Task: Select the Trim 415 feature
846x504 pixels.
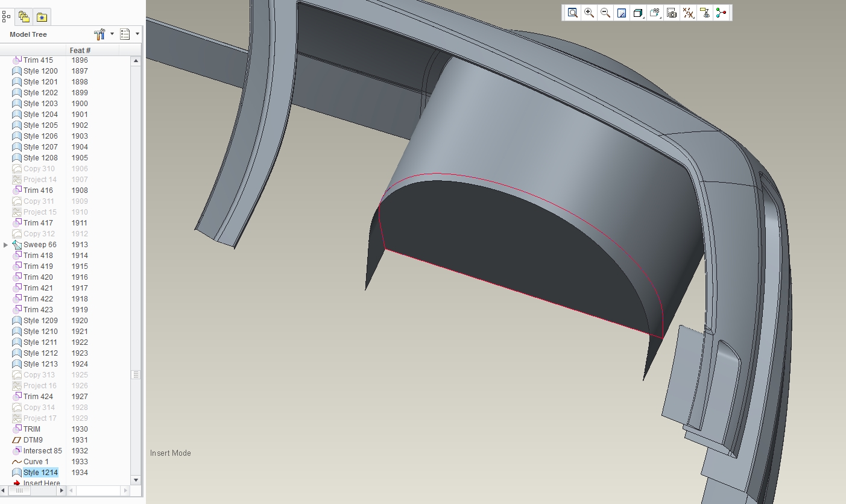Action: tap(38, 60)
